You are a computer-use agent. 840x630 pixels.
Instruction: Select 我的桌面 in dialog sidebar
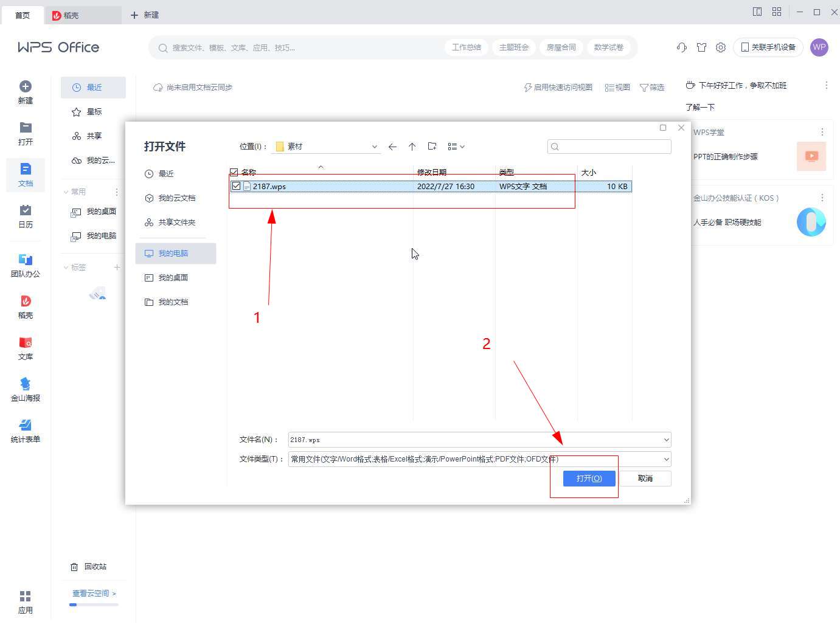point(173,277)
